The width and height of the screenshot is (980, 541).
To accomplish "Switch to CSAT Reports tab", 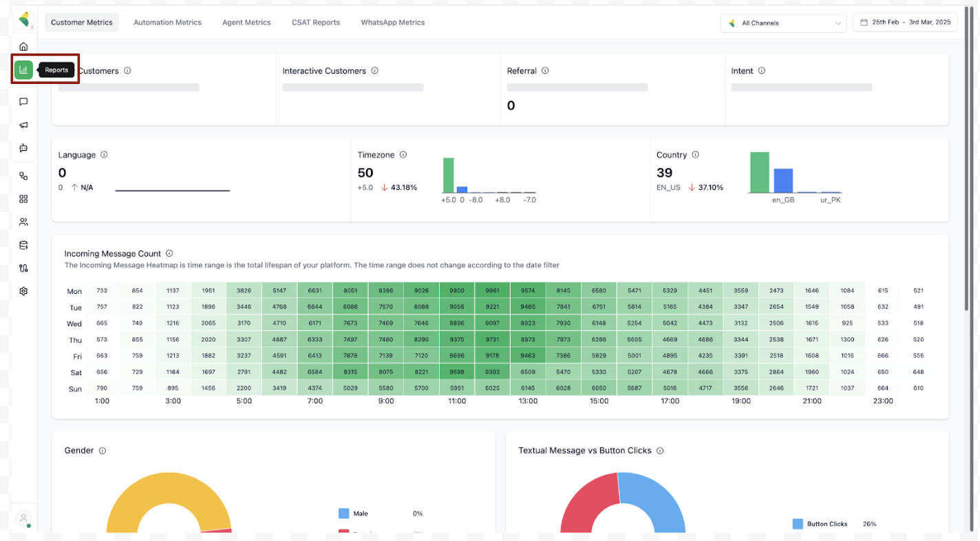I will [315, 23].
